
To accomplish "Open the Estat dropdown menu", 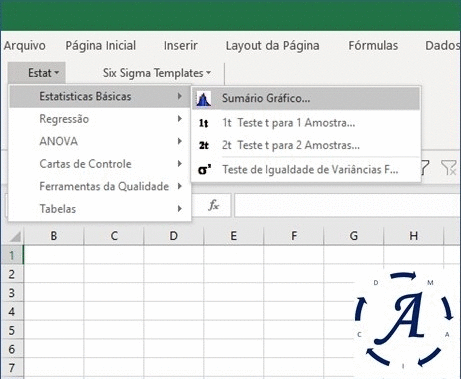I will coord(37,73).
